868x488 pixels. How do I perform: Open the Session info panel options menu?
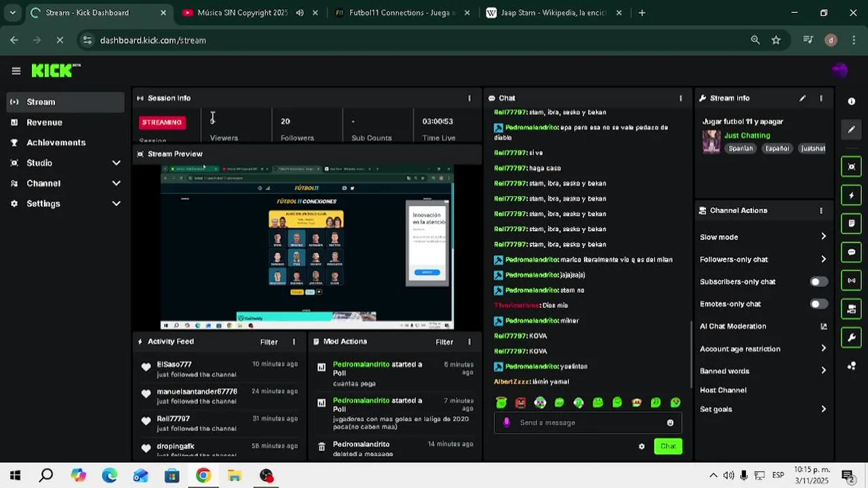click(x=469, y=98)
